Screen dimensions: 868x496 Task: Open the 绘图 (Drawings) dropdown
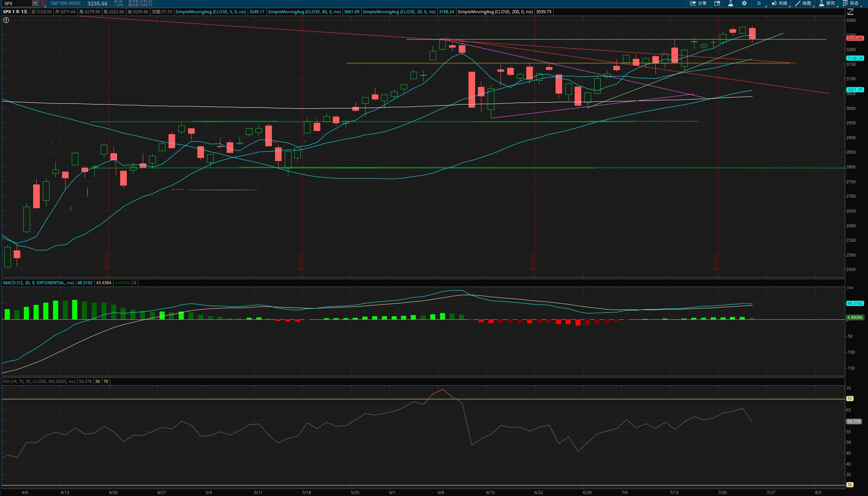[x=804, y=3]
